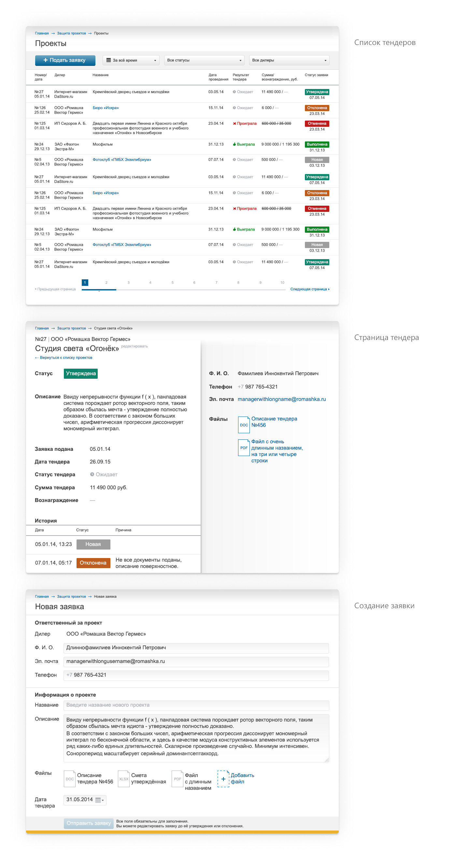Open the За всё время period dropdown
456x868 pixels.
(131, 60)
